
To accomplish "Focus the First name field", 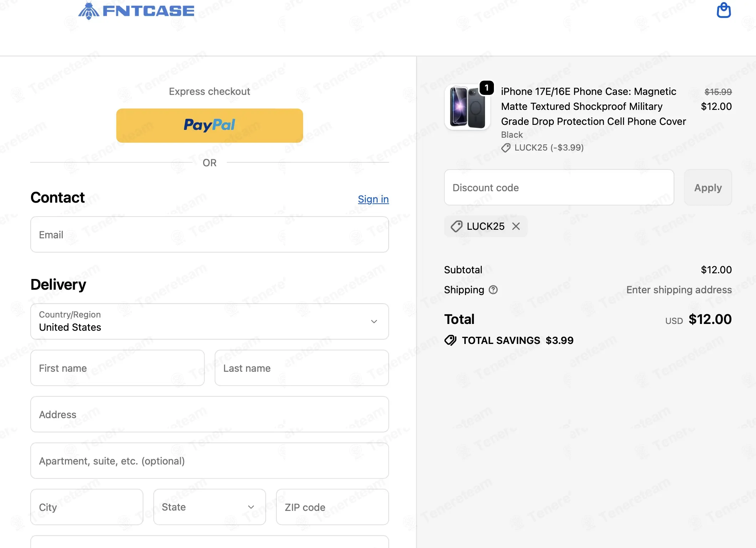I will (x=117, y=368).
